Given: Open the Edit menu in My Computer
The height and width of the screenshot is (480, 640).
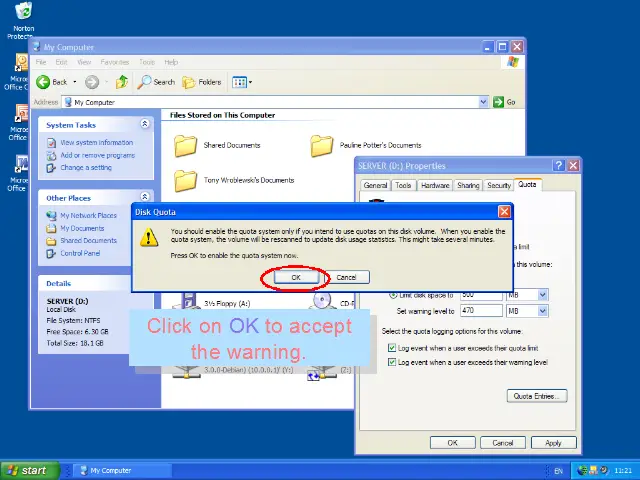Looking at the screenshot, I should 61,62.
